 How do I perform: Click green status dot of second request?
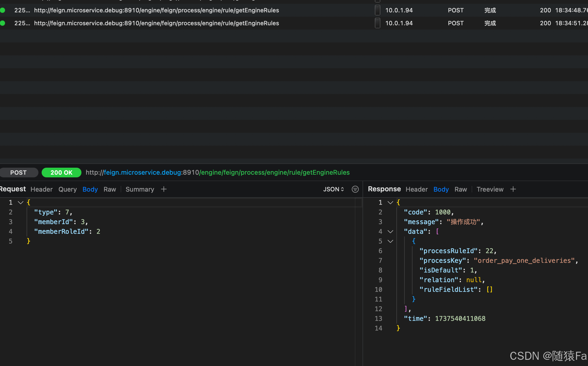click(x=3, y=23)
